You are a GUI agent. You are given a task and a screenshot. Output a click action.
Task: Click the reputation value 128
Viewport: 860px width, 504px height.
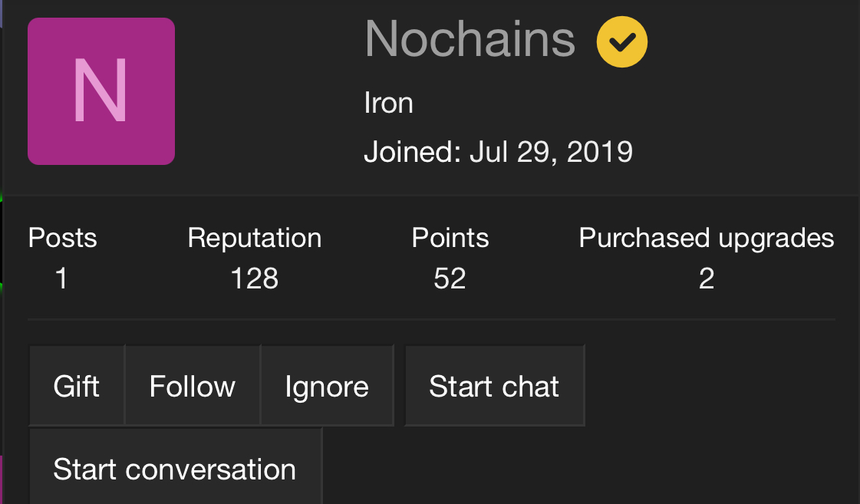(255, 278)
